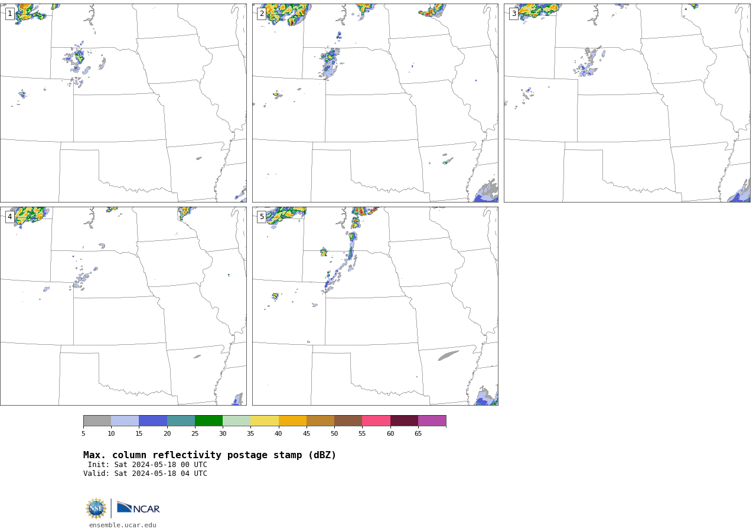
Task: Click the colorbar tick label 50
Action: pos(334,434)
